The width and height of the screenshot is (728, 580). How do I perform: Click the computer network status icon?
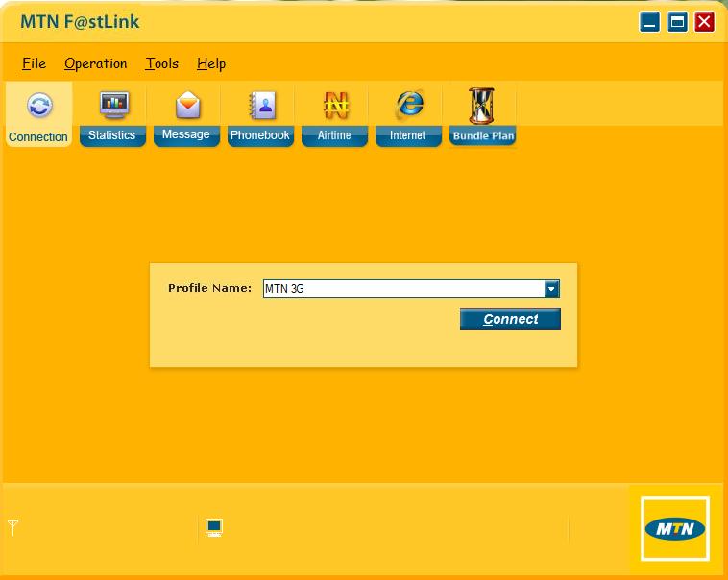pyautogui.click(x=214, y=527)
